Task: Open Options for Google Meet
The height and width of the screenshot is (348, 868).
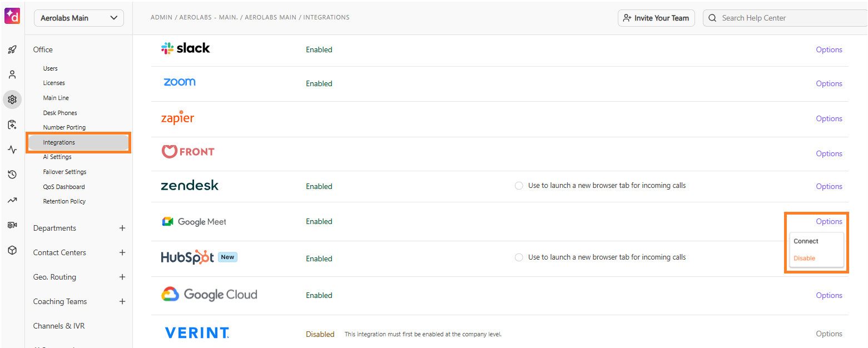Action: pos(829,221)
